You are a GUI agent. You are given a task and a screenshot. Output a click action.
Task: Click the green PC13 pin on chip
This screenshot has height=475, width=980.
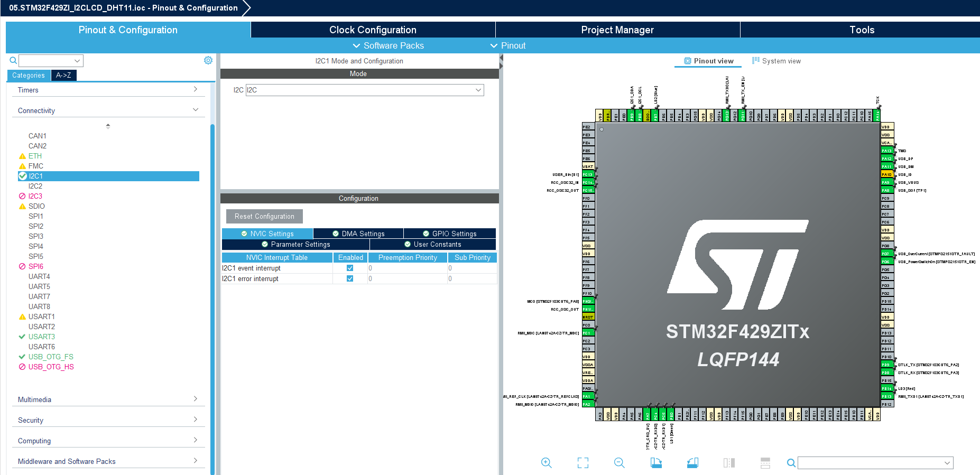[x=588, y=174]
